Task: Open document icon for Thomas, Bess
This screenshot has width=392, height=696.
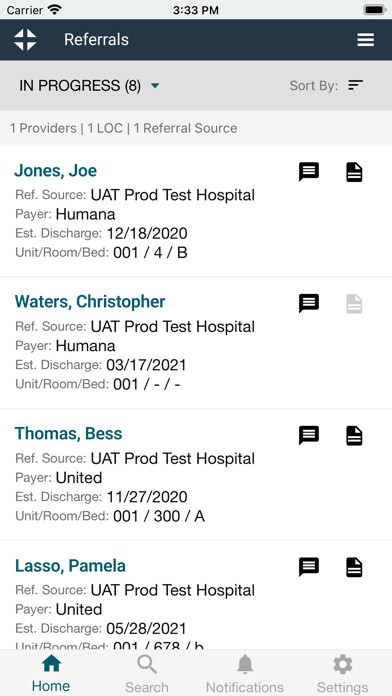Action: [x=354, y=436]
